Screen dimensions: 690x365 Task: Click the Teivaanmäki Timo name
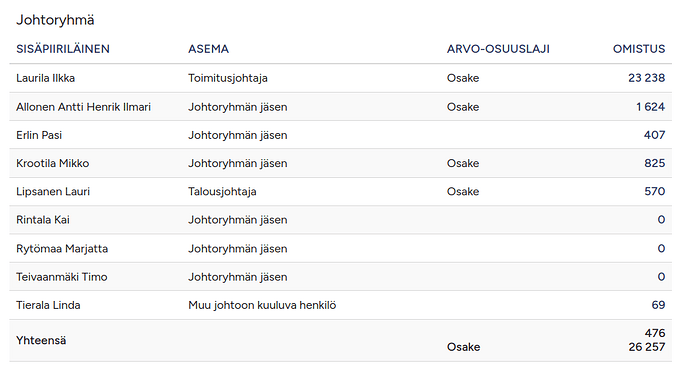click(x=62, y=277)
